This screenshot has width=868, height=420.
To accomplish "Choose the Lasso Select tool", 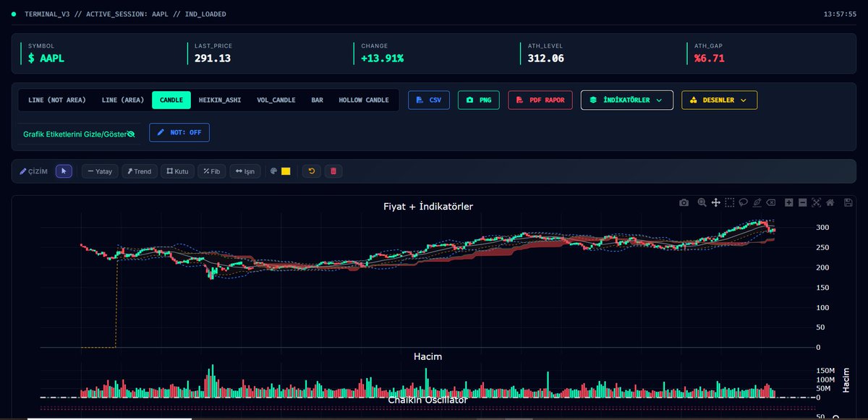I will pos(744,202).
